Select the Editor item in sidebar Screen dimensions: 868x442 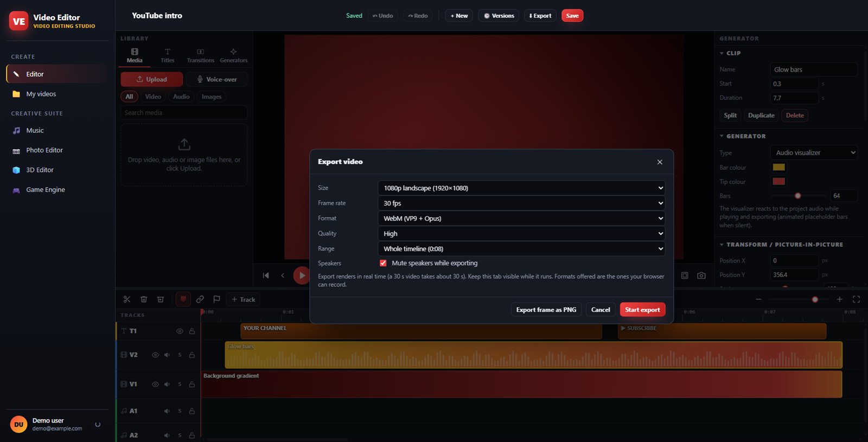coord(58,74)
